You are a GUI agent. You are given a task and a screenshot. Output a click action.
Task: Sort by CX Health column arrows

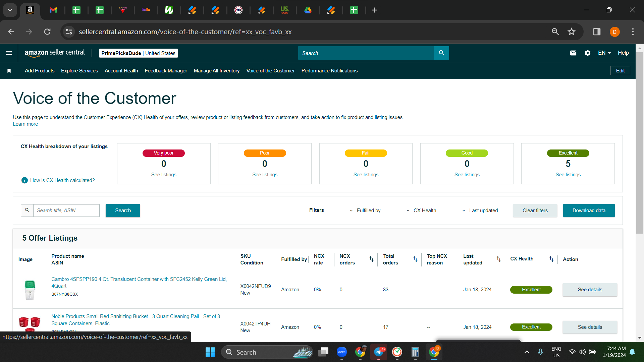pyautogui.click(x=551, y=259)
